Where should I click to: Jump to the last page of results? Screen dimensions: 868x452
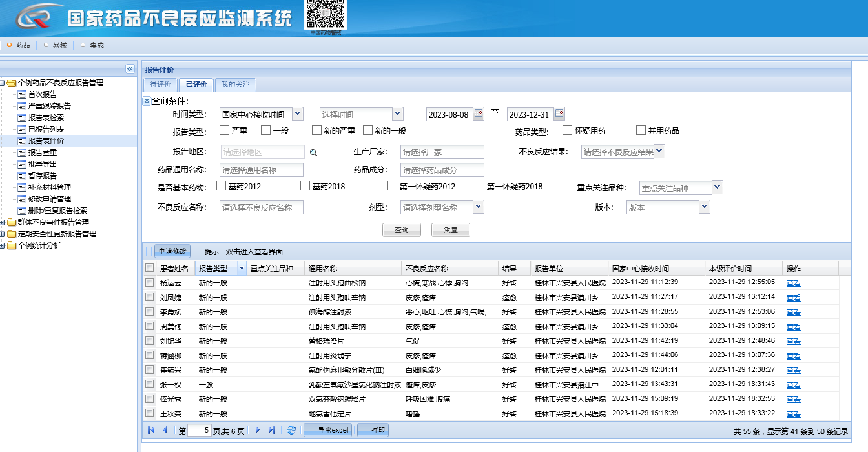pyautogui.click(x=272, y=430)
